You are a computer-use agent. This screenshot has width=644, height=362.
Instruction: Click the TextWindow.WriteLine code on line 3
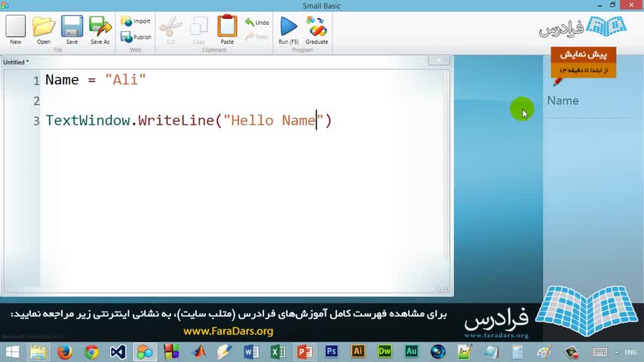pos(188,121)
